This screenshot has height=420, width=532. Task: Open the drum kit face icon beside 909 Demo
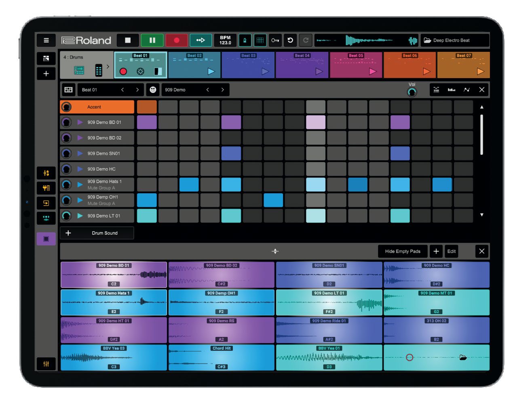[153, 90]
